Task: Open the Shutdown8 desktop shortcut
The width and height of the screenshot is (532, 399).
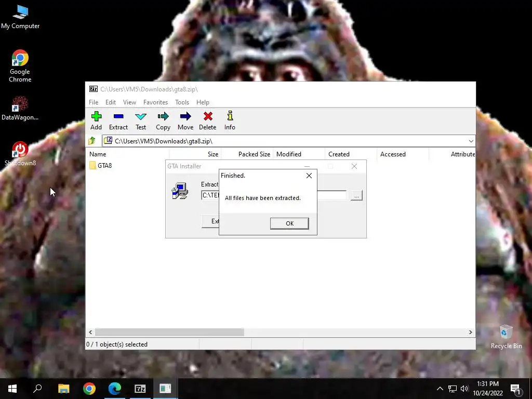Action: (20, 154)
